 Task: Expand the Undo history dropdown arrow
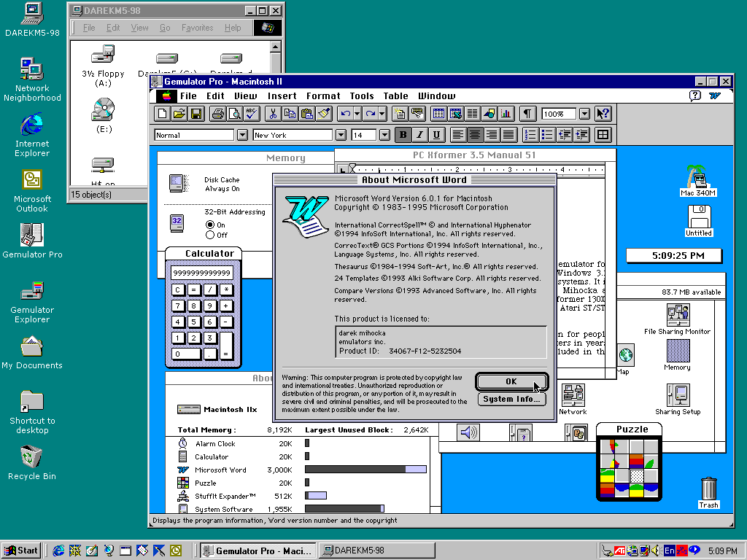click(x=357, y=114)
